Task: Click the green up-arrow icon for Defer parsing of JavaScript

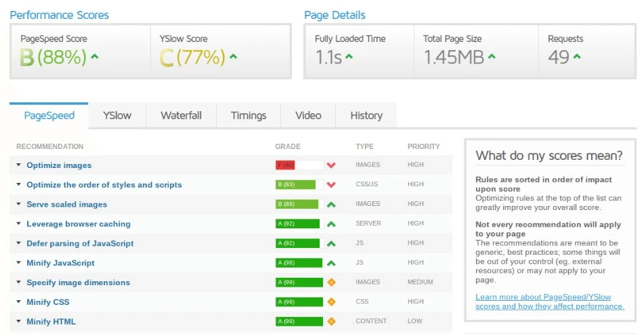Action: tap(331, 243)
